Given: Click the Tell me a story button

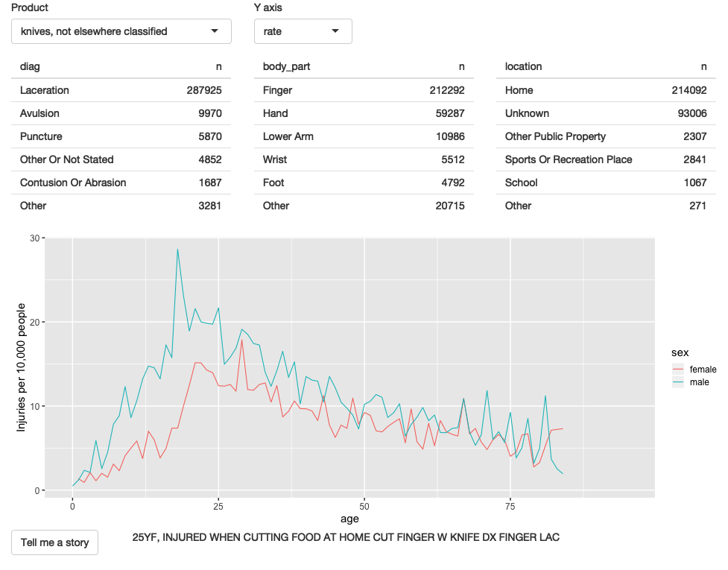Looking at the screenshot, I should click(x=55, y=542).
